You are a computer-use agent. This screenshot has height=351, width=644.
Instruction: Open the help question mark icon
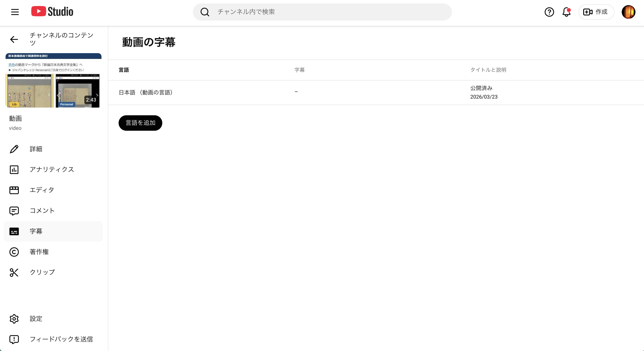tap(549, 12)
